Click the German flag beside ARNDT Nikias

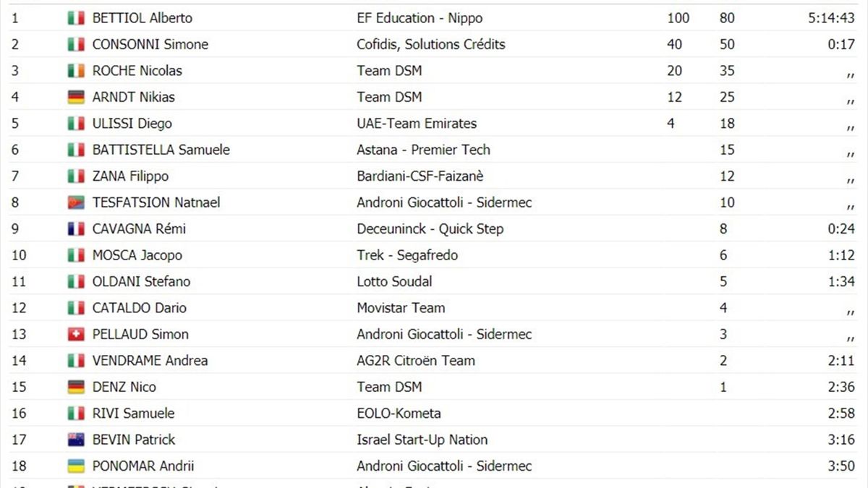(x=76, y=97)
